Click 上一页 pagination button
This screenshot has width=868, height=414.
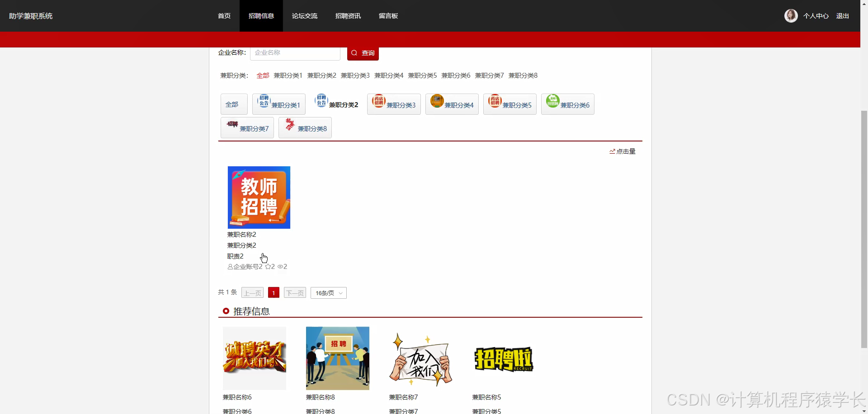pos(252,293)
